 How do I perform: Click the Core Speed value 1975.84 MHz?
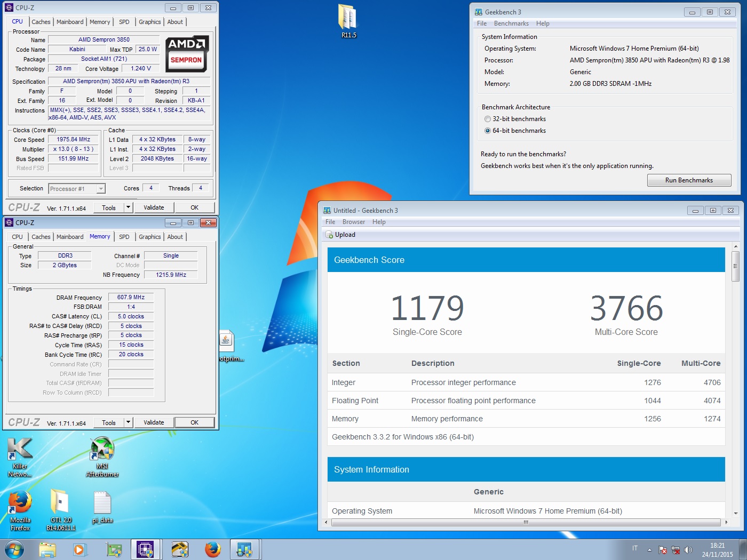pos(74,139)
